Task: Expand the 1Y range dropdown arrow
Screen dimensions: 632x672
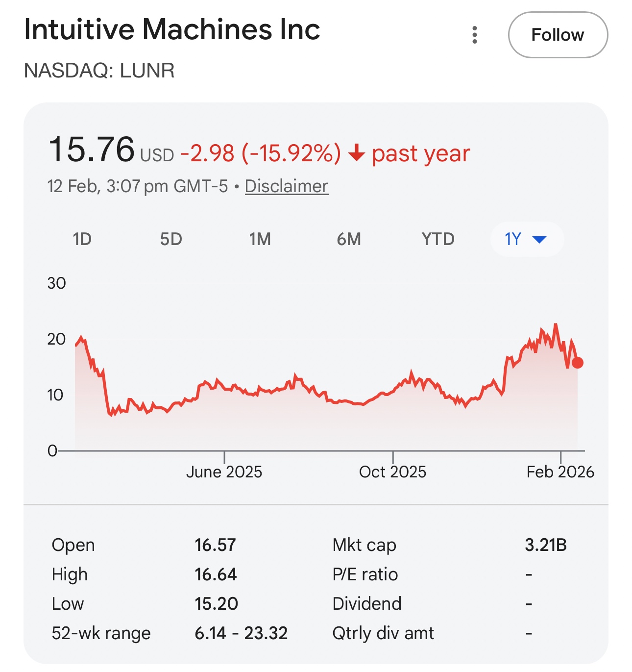Action: [539, 239]
